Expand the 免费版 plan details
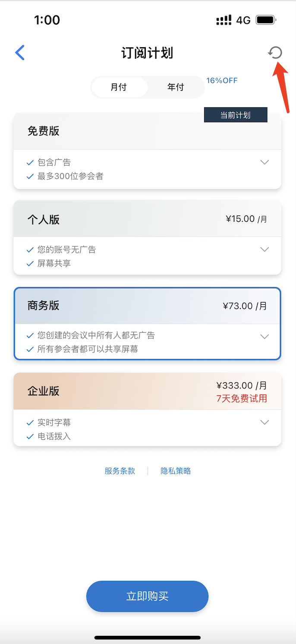 pyautogui.click(x=265, y=162)
